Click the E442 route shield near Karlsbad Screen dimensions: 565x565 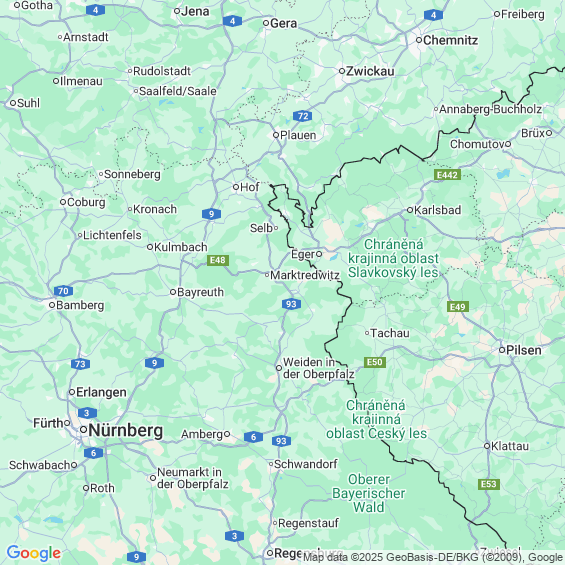point(447,175)
